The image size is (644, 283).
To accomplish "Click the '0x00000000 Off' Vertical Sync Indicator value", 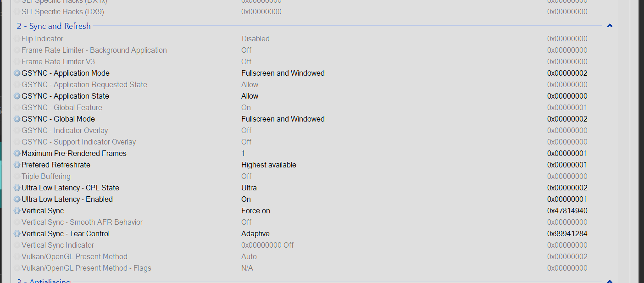I will 267,245.
